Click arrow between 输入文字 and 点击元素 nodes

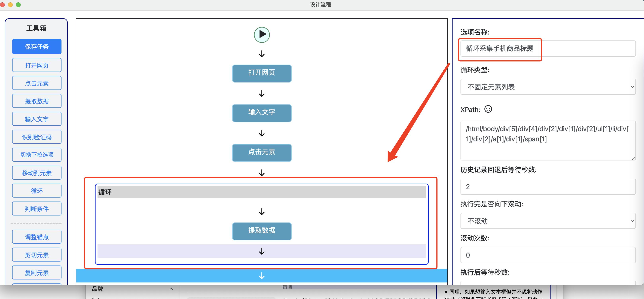262,133
